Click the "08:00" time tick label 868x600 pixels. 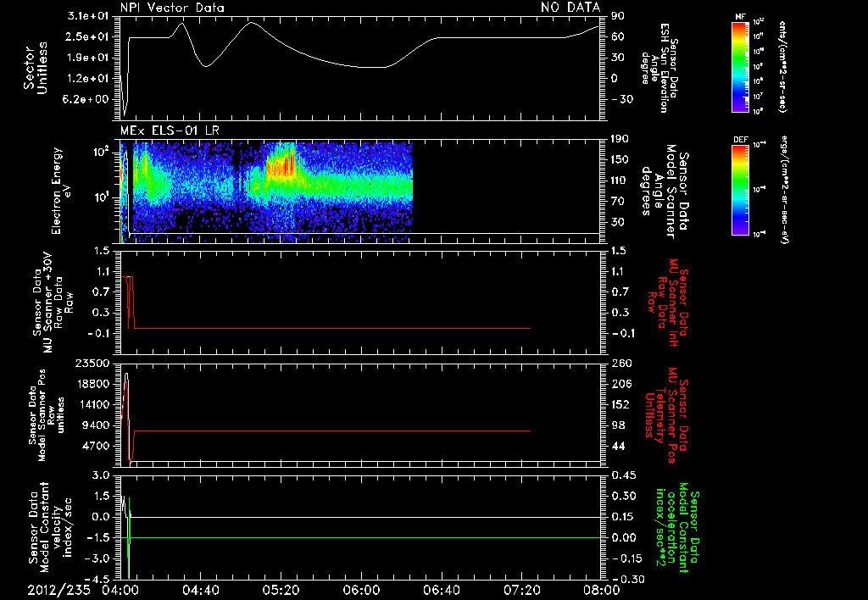(602, 590)
